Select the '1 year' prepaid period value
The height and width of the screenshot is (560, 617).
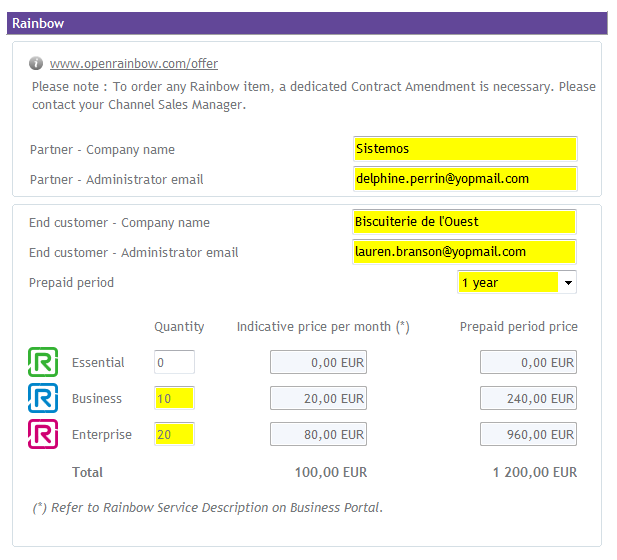(x=508, y=283)
